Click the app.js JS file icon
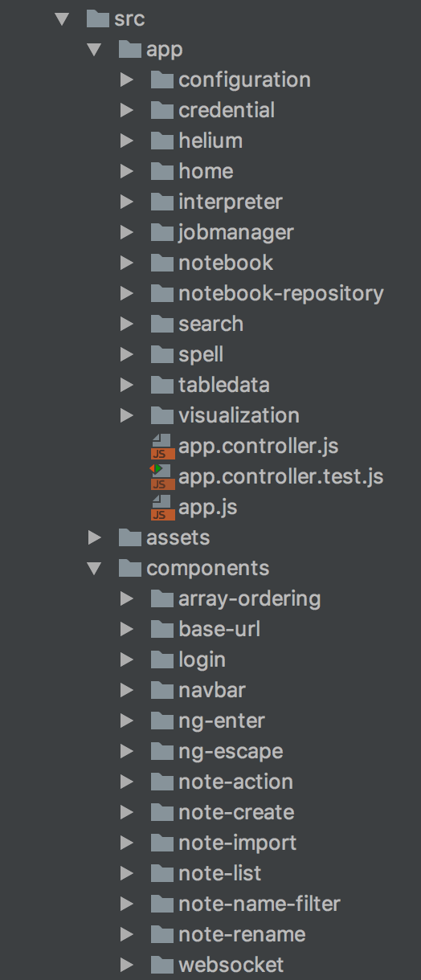This screenshot has width=421, height=980. pos(162,507)
